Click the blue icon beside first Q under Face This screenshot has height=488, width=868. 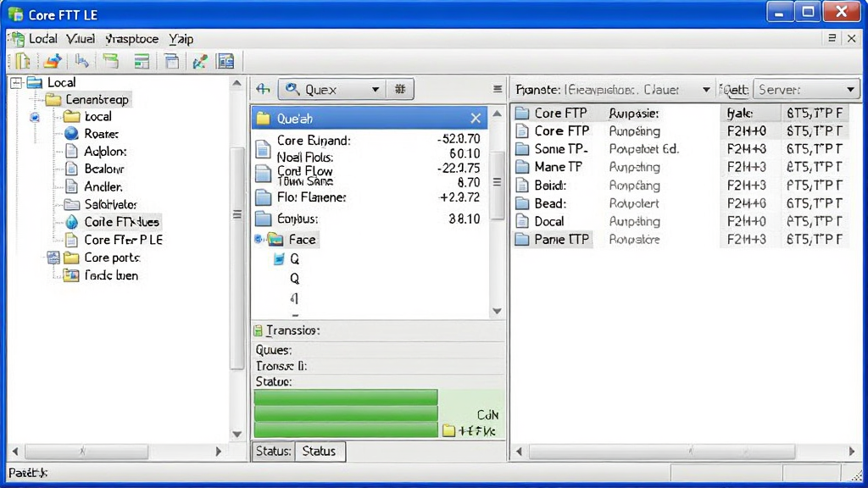pos(279,259)
